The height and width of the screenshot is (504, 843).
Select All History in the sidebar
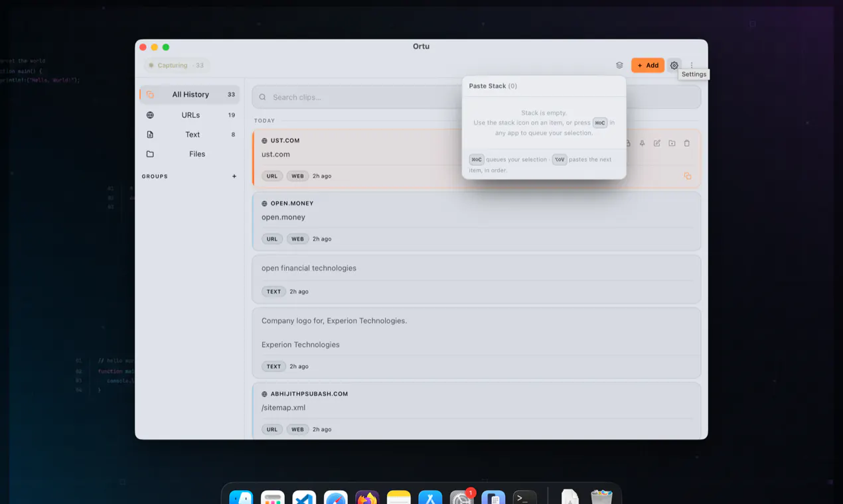click(x=190, y=94)
